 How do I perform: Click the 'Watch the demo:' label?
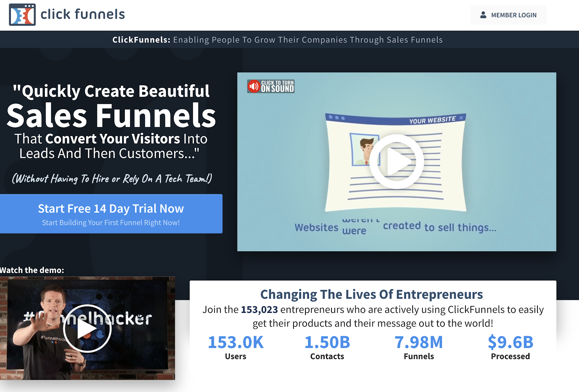click(32, 270)
